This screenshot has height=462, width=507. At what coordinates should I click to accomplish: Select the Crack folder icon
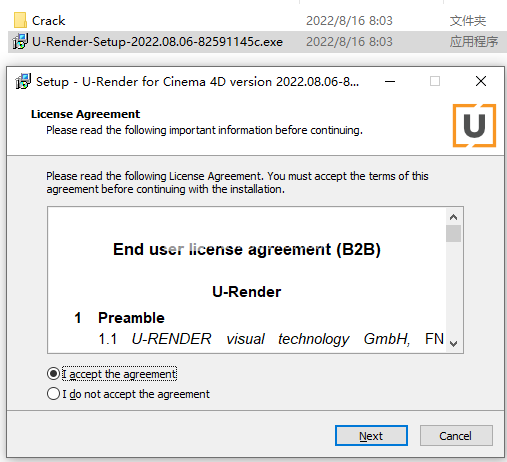click(x=20, y=20)
